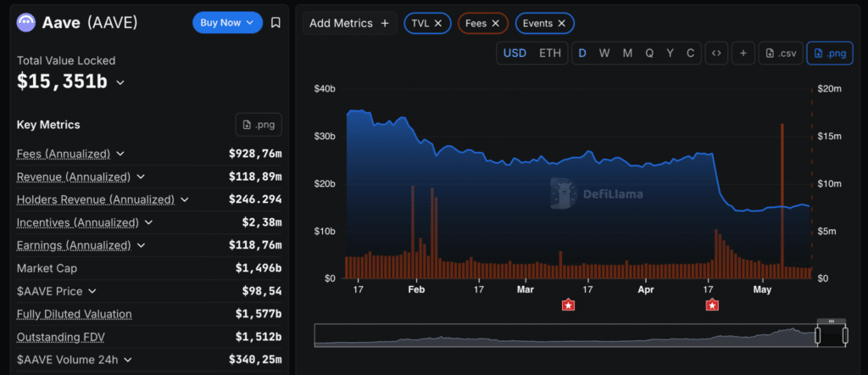The image size is (868, 375).
Task: Click the Outstanding FDV label
Action: coord(60,338)
